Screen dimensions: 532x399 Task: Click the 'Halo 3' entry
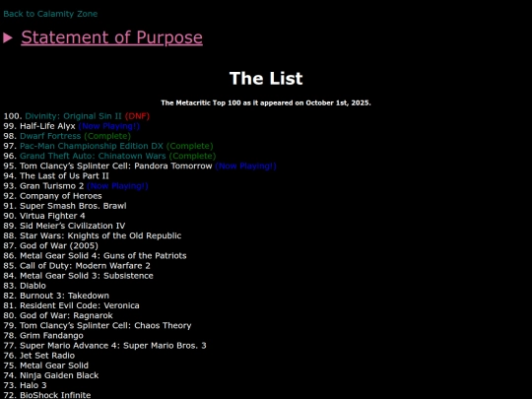33,385
